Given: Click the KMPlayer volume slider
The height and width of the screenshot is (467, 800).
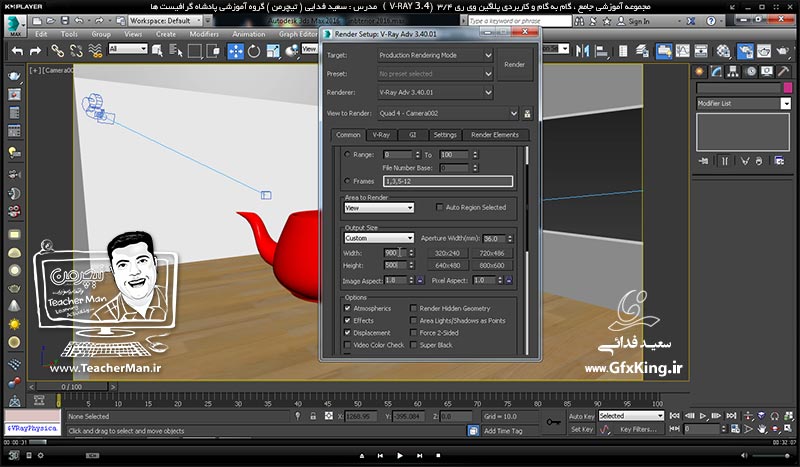Looking at the screenshot, I should pos(771,455).
